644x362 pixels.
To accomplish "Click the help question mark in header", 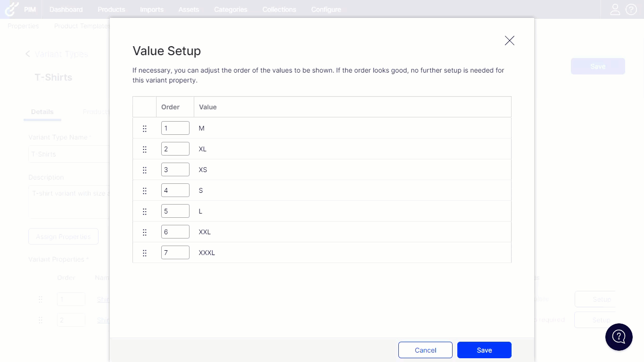I will (x=631, y=9).
